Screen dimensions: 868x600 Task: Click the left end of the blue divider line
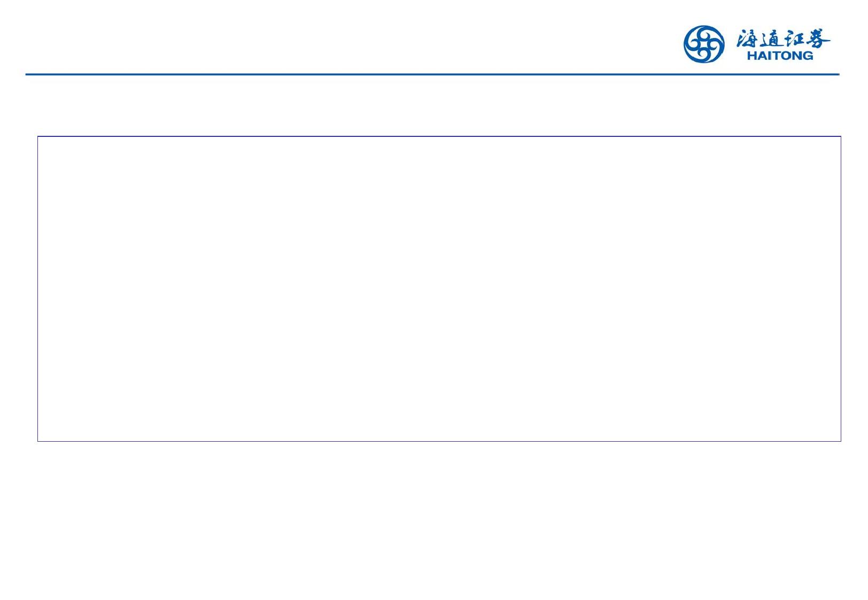[x=27, y=74]
